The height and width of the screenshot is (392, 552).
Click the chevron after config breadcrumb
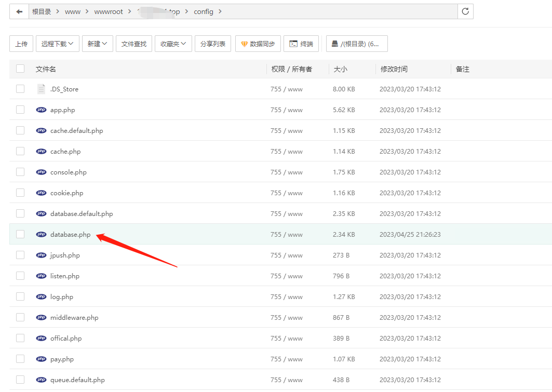pos(220,11)
